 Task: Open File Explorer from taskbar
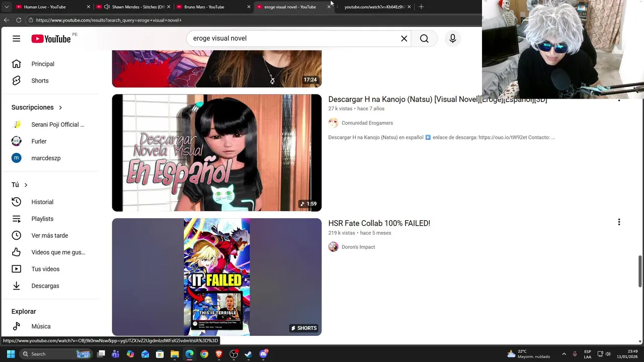pyautogui.click(x=175, y=354)
